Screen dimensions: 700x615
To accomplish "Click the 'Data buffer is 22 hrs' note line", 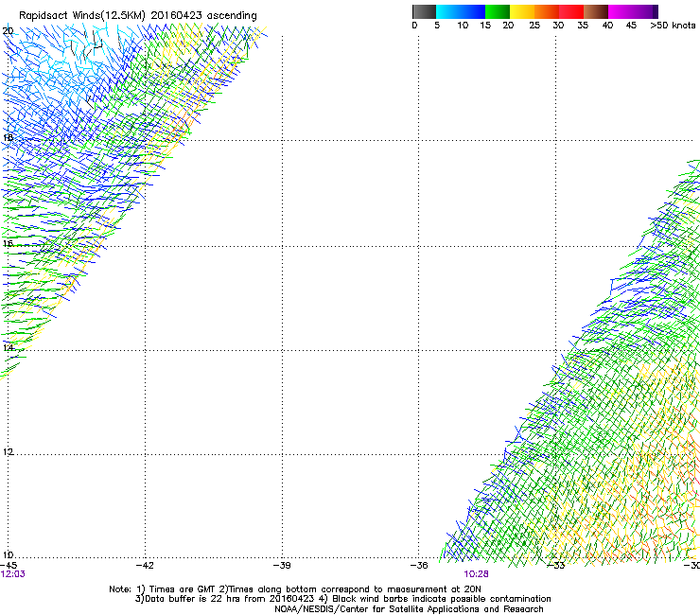I will (x=343, y=599).
